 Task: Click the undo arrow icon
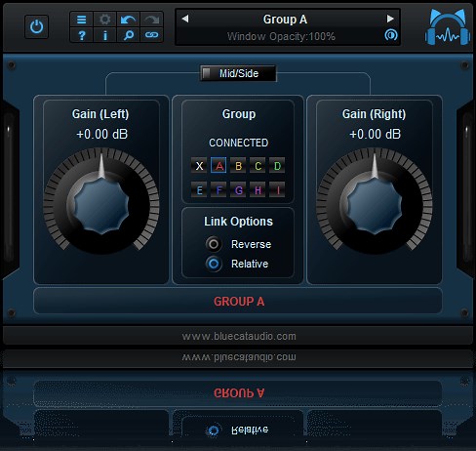point(128,20)
